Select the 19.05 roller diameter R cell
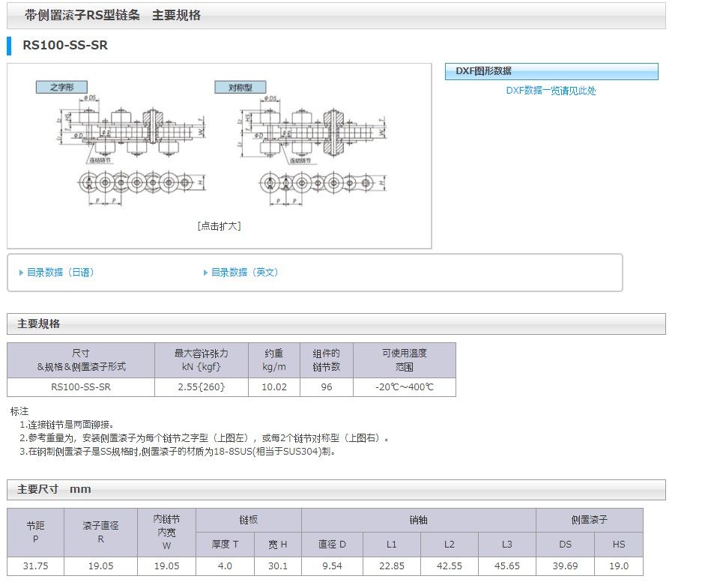 pos(100,566)
